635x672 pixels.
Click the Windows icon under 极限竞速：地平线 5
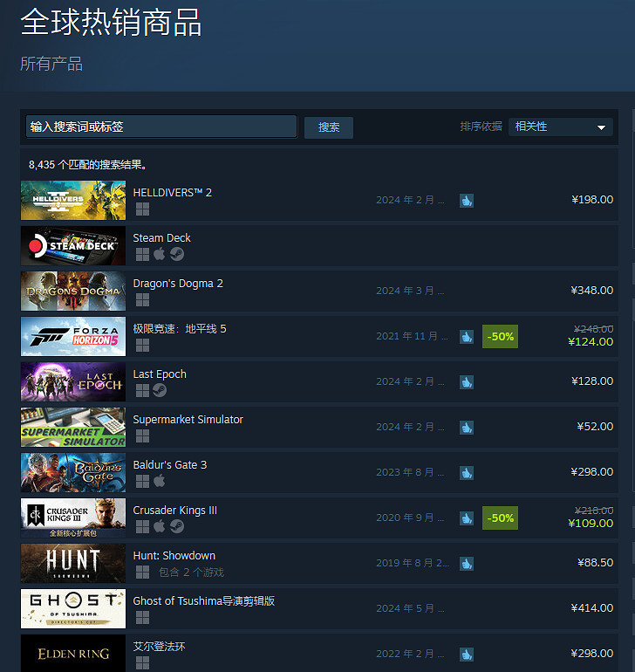click(x=142, y=346)
